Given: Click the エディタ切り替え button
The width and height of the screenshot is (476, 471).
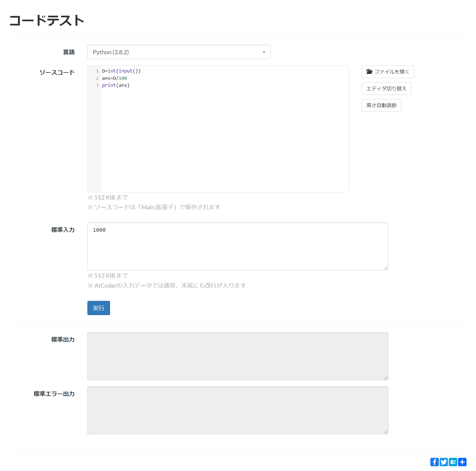Looking at the screenshot, I should 386,89.
